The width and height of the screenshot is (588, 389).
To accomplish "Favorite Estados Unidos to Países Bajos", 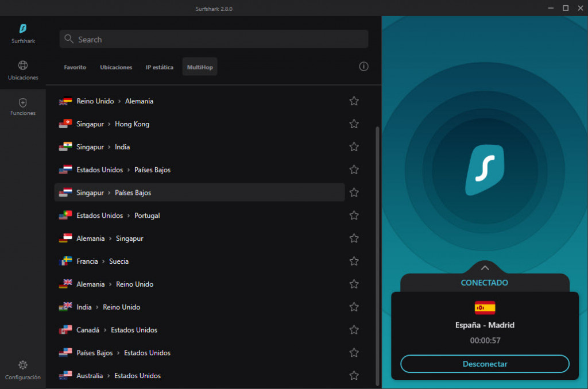I will point(354,170).
